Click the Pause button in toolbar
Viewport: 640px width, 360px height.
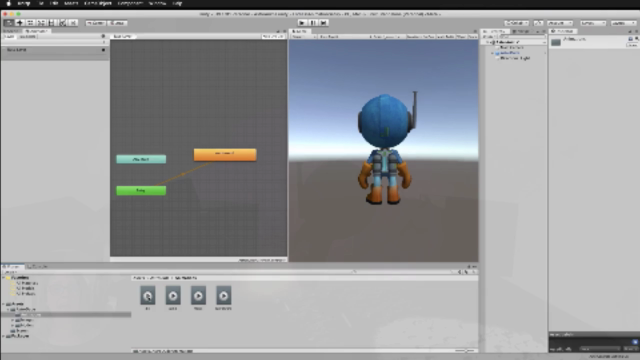point(313,23)
